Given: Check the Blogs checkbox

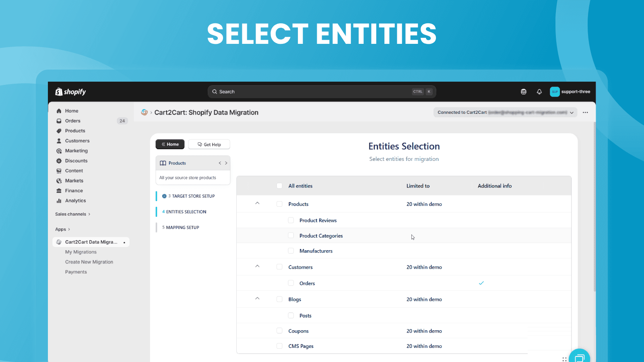Looking at the screenshot, I should coord(279,299).
